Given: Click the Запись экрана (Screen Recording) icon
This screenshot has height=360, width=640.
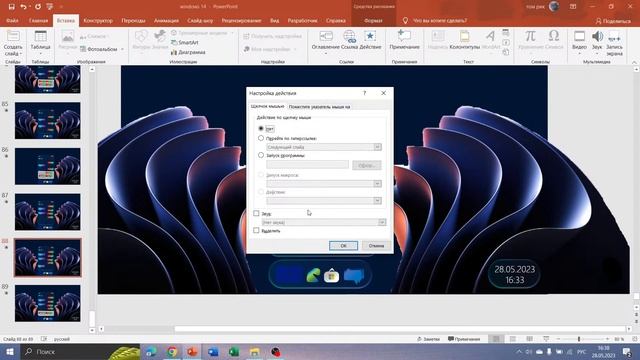Looking at the screenshot, I should (x=614, y=37).
